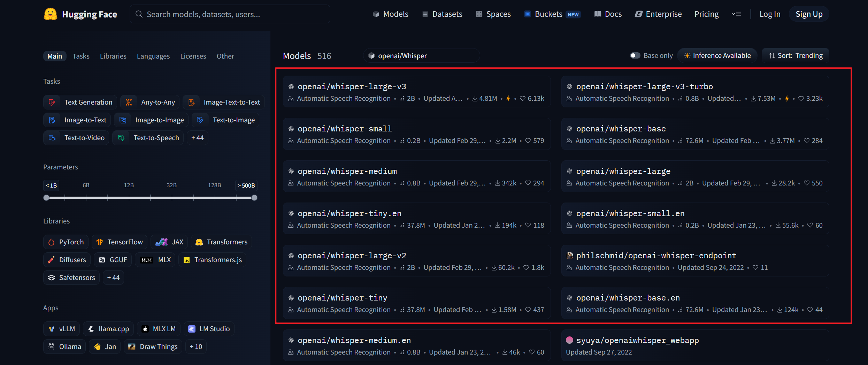
Task: Open the navigation overflow menu icon
Action: coord(736,14)
